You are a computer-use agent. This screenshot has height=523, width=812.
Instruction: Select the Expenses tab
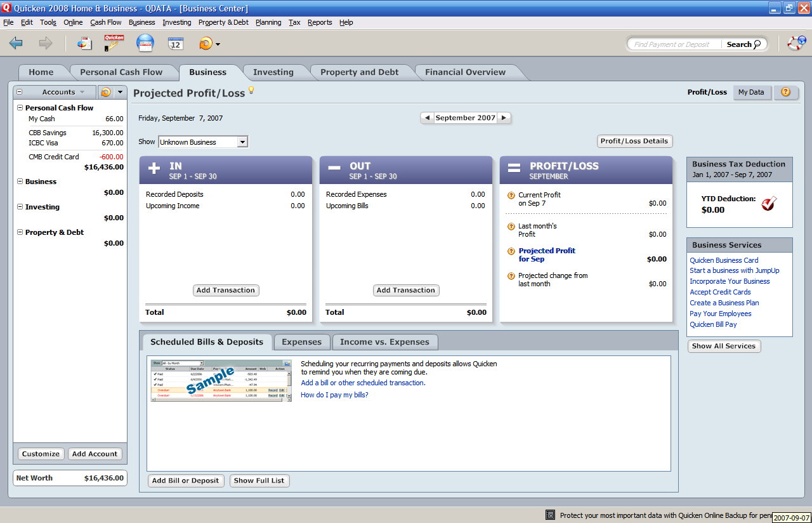tap(302, 342)
